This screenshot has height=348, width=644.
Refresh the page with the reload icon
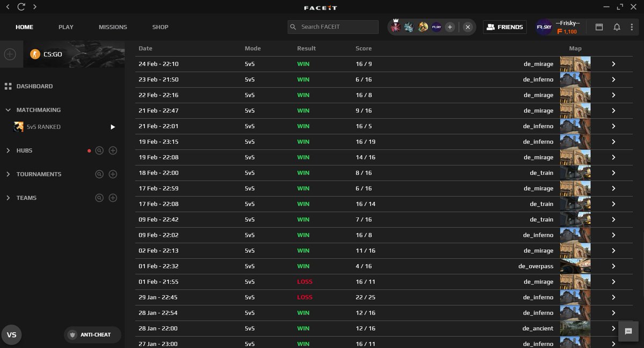[x=21, y=7]
